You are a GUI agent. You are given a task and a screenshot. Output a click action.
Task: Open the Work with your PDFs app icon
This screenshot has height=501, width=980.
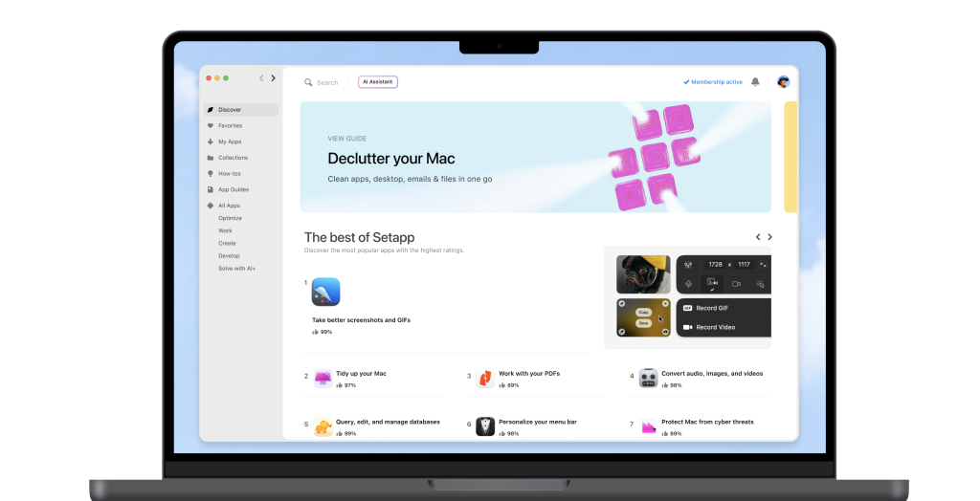point(485,378)
